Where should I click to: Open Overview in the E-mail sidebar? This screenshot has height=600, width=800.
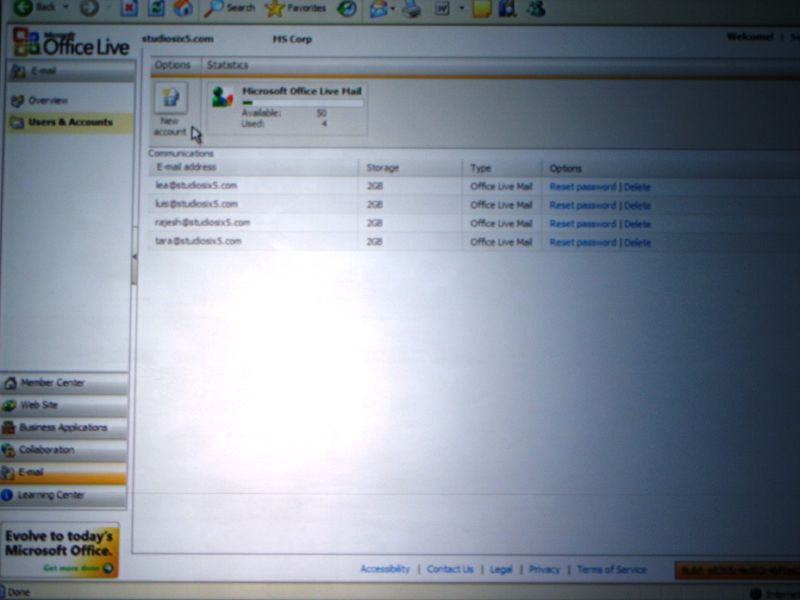tap(47, 101)
